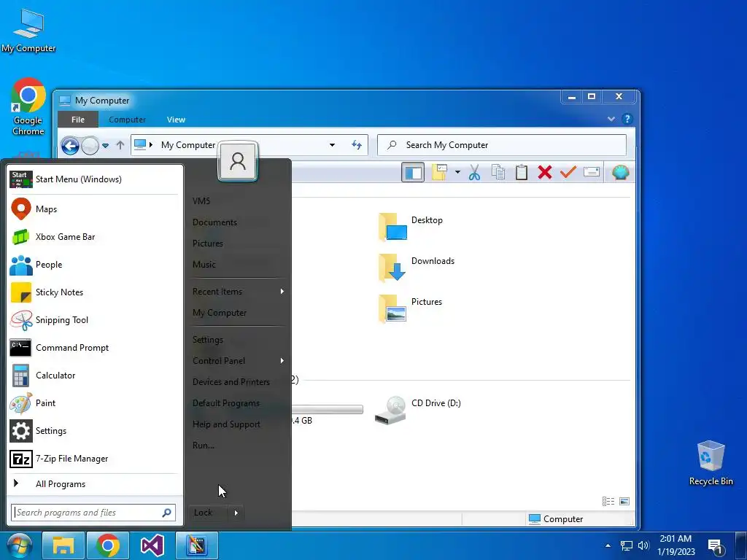Screen dimensions: 747x560
Task: Open the recent locations dropdown arrow
Action: coord(105,146)
